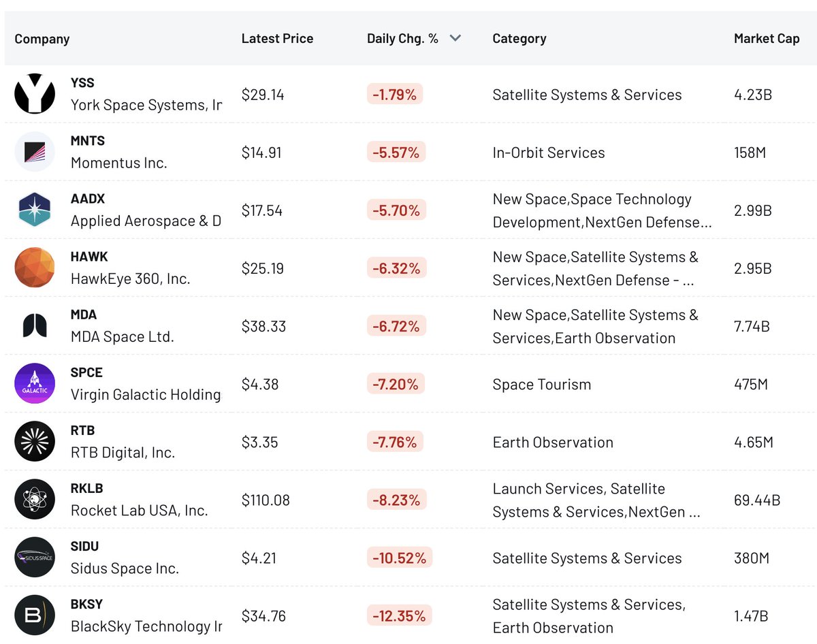Click the Virgin Galactic purple logo
Image resolution: width=817 pixels, height=644 pixels.
point(35,384)
